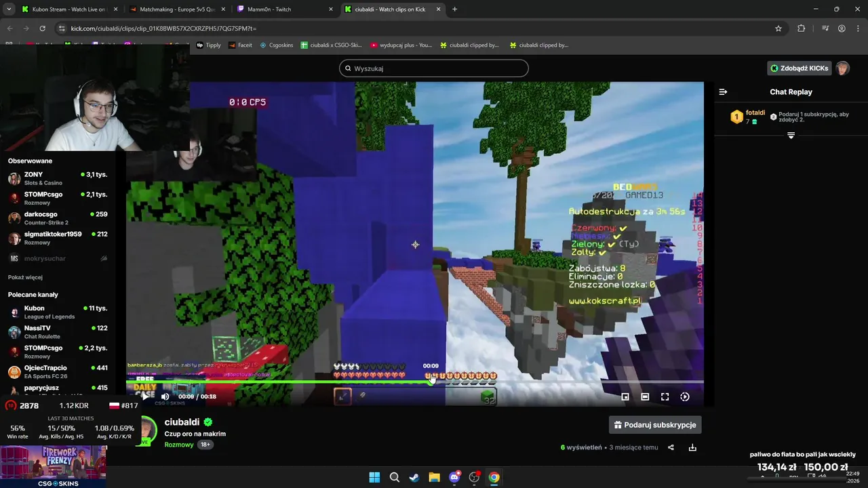868x488 pixels.
Task: Click Zdobądź KICKs button
Action: (x=799, y=68)
